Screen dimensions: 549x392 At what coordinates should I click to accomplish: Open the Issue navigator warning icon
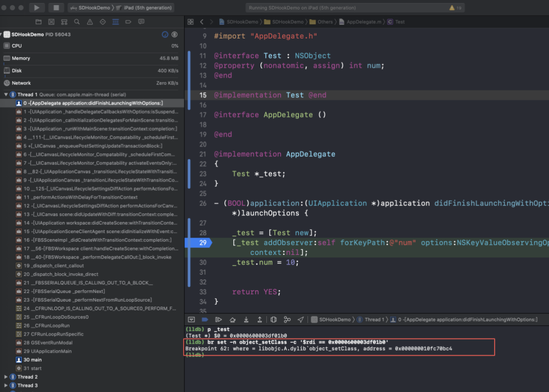click(x=90, y=22)
